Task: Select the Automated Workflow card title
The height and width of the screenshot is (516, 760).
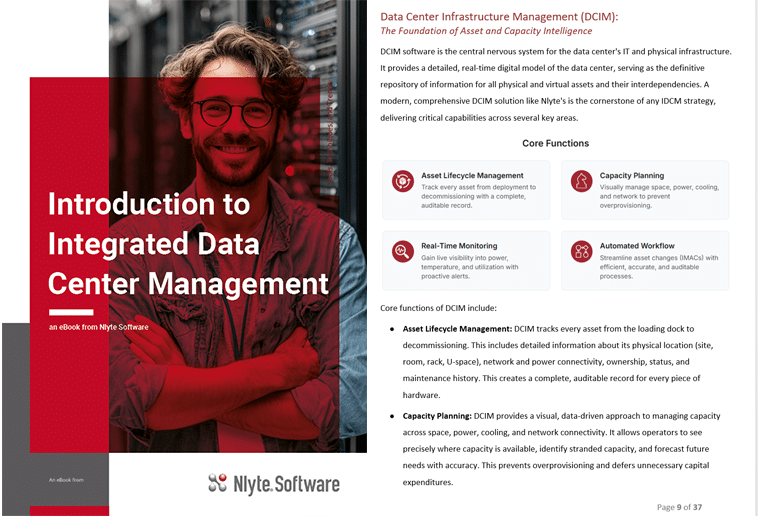Action: (637, 246)
